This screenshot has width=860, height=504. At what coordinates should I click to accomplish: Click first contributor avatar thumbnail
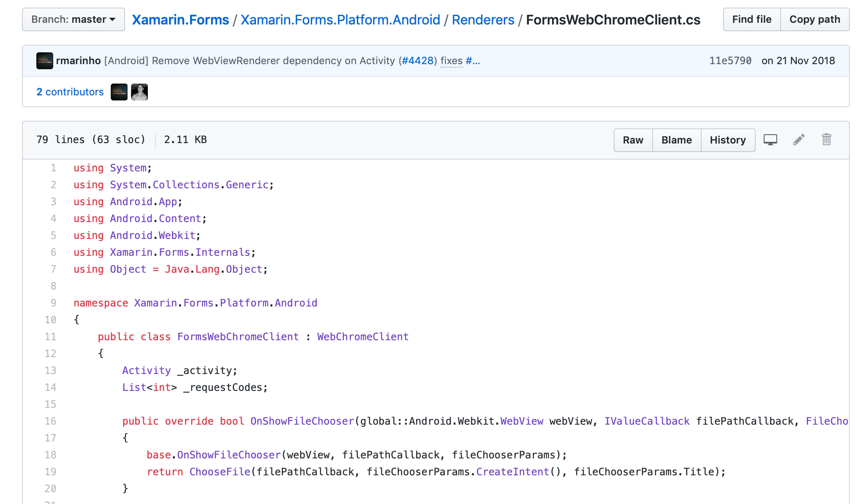coord(119,92)
